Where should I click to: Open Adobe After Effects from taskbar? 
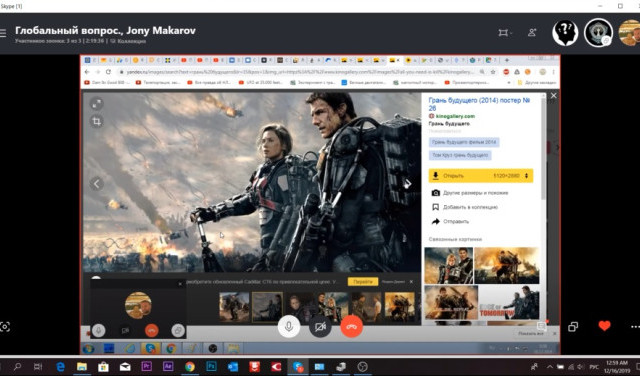tap(168, 367)
